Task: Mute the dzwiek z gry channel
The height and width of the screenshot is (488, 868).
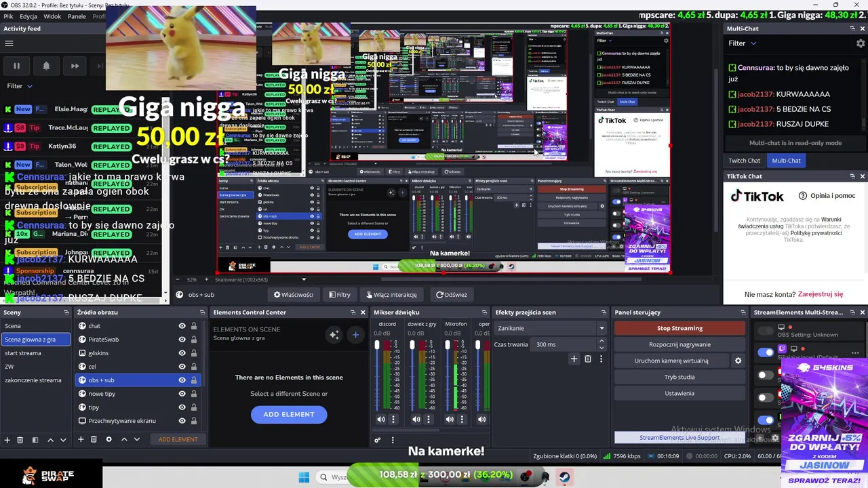Action: click(416, 420)
